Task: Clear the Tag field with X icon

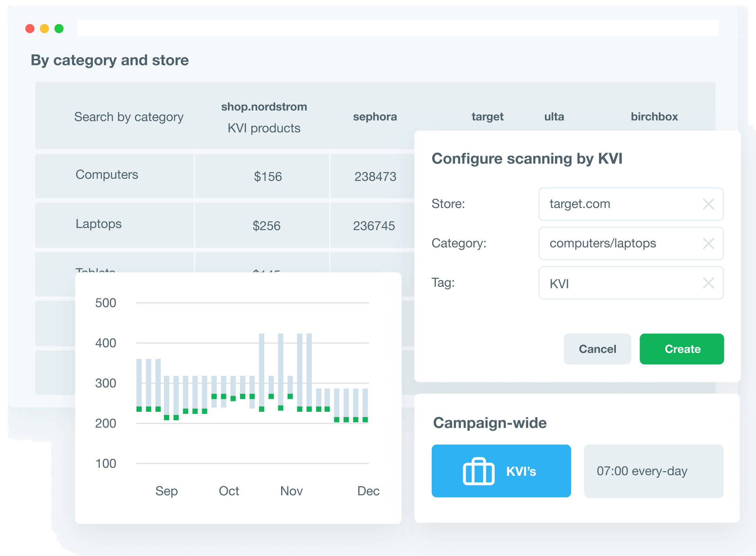Action: pyautogui.click(x=708, y=283)
